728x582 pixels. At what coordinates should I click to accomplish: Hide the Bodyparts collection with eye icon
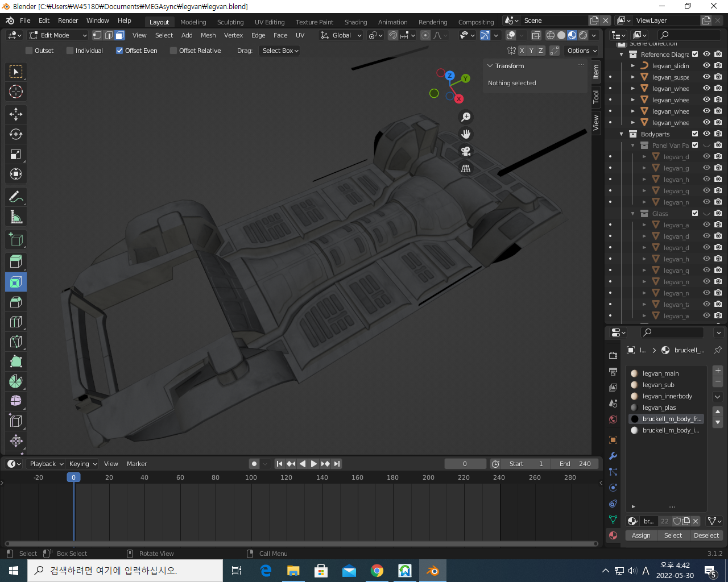pyautogui.click(x=706, y=134)
